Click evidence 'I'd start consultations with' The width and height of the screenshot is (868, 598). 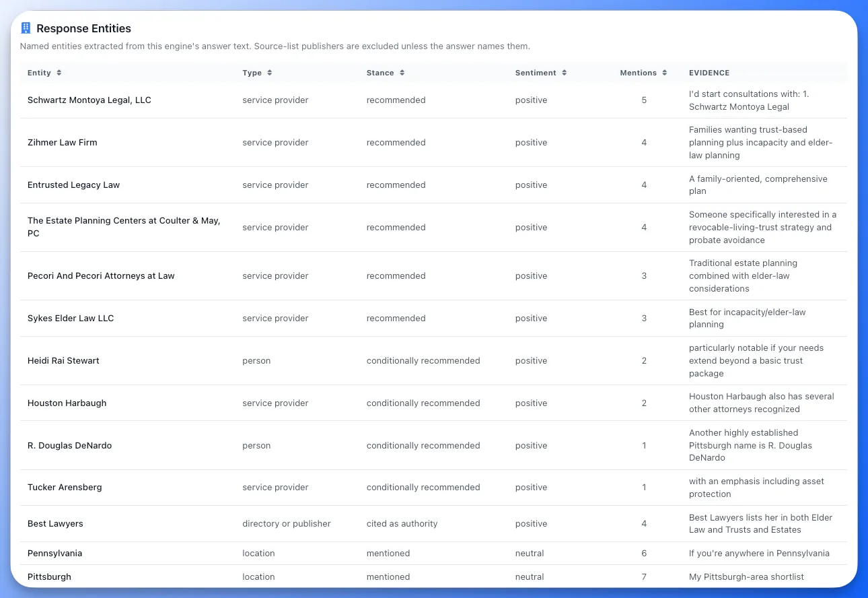(x=749, y=100)
